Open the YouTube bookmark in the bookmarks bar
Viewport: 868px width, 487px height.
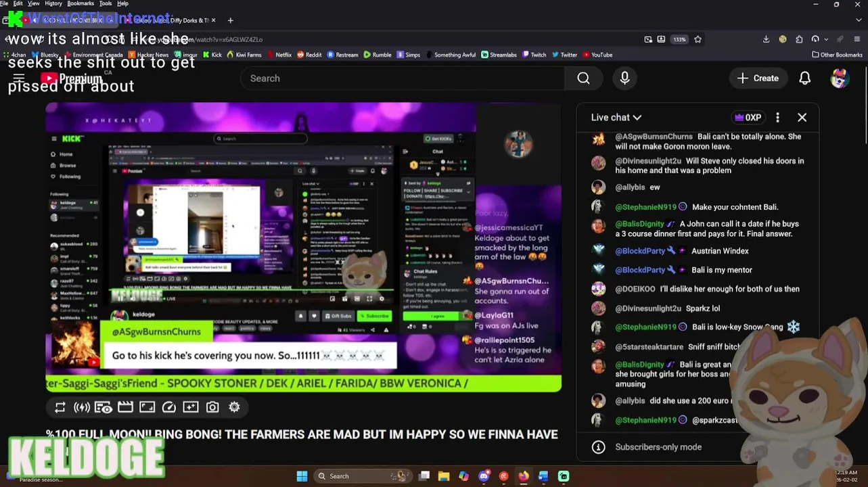[597, 55]
